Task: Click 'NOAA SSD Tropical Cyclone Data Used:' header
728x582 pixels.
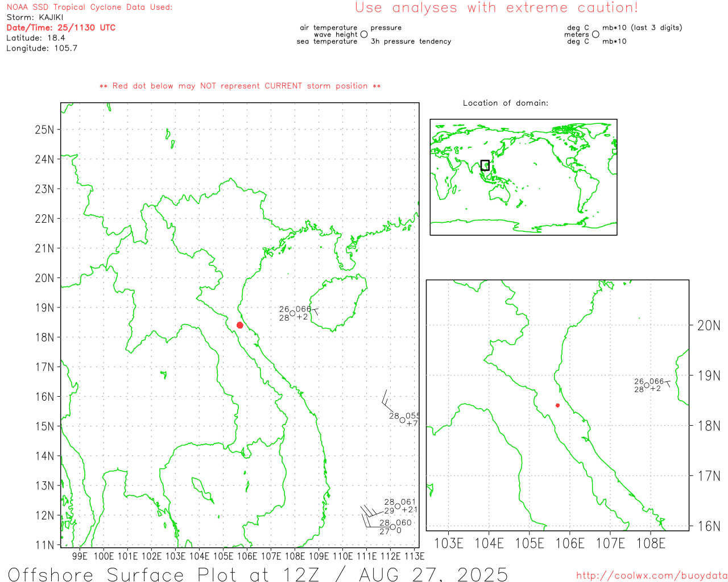Action: coord(89,7)
